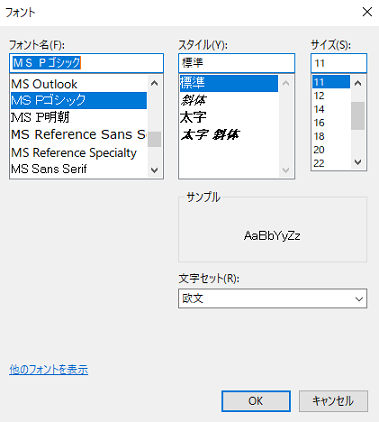Select 太字 bold style
This screenshot has height=422, width=379.
(x=229, y=117)
